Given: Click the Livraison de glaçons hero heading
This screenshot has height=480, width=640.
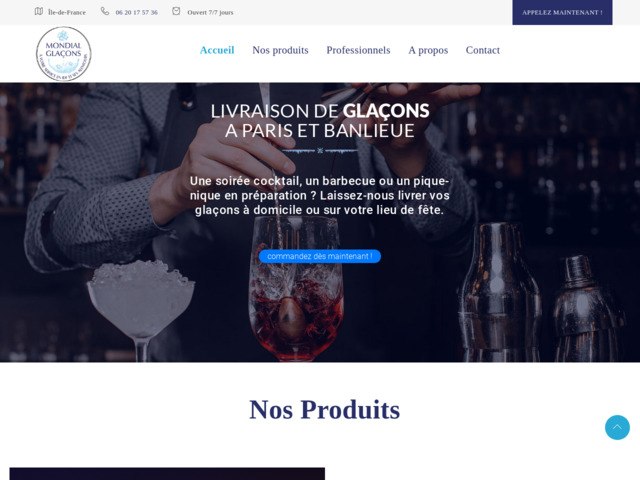Looking at the screenshot, I should coord(320,121).
